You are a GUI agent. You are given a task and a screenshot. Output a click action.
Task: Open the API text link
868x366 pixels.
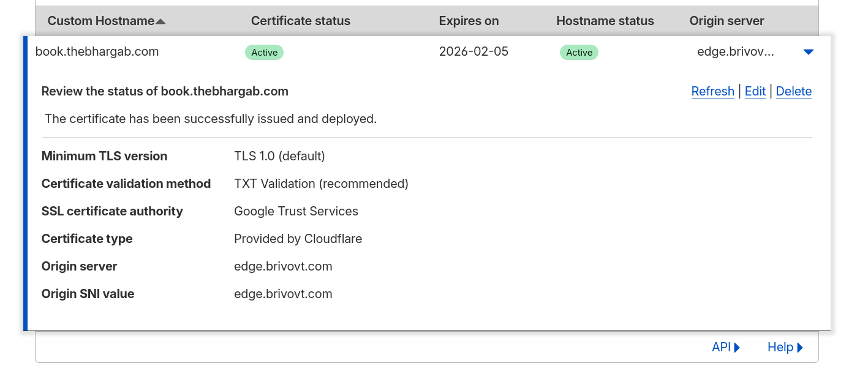point(721,347)
